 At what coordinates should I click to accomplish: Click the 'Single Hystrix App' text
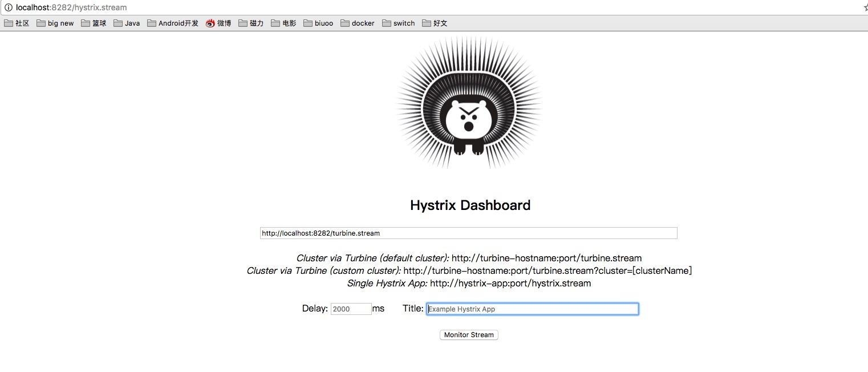point(387,284)
